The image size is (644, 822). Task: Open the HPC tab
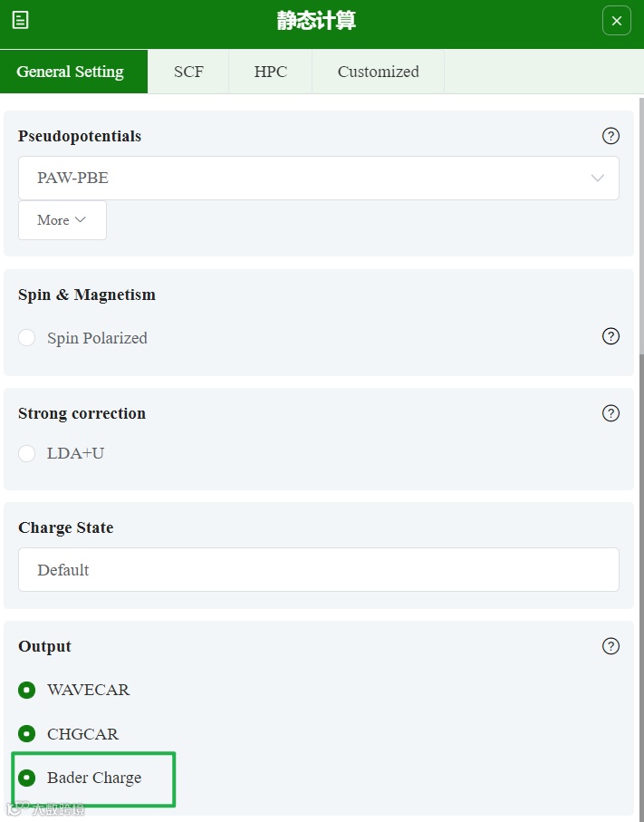pos(270,72)
